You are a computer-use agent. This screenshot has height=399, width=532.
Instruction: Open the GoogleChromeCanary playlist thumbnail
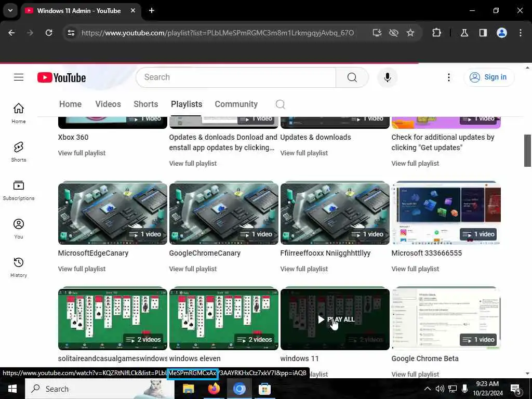(x=223, y=214)
